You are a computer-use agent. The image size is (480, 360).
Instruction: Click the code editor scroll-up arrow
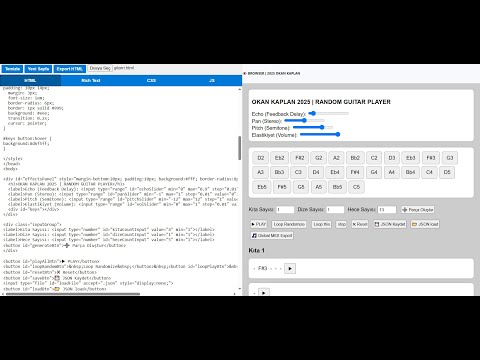pyautogui.click(x=240, y=89)
